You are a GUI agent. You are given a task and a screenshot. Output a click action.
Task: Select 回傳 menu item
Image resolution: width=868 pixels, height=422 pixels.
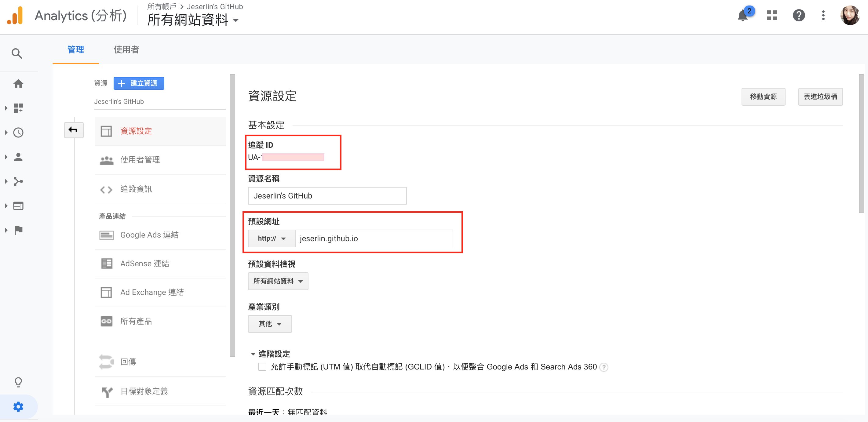tap(161, 362)
